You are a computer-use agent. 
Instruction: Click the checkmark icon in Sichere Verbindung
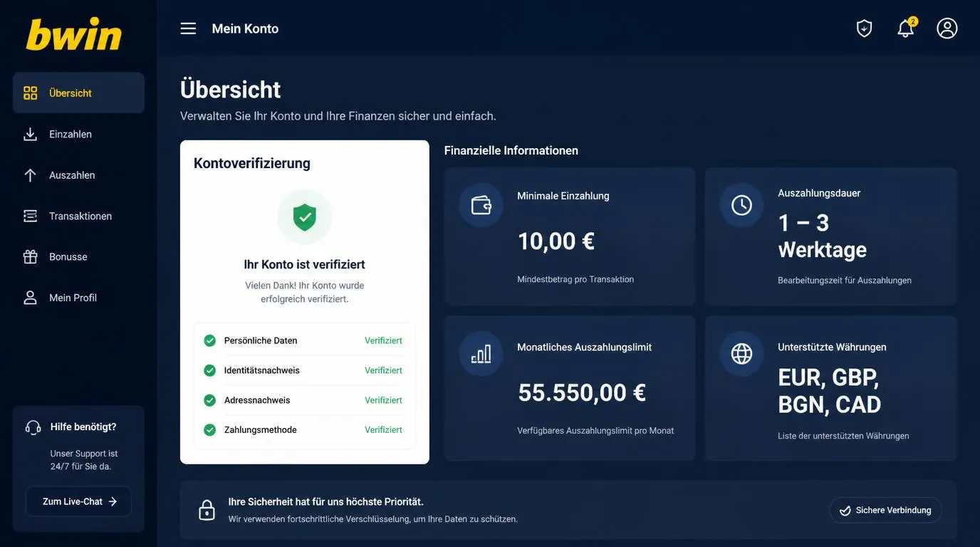(845, 511)
